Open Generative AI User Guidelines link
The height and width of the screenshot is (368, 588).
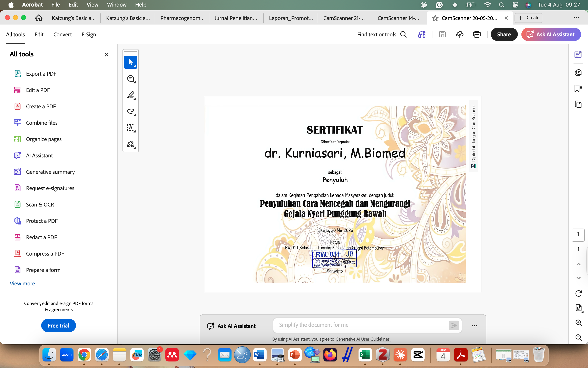pyautogui.click(x=363, y=339)
